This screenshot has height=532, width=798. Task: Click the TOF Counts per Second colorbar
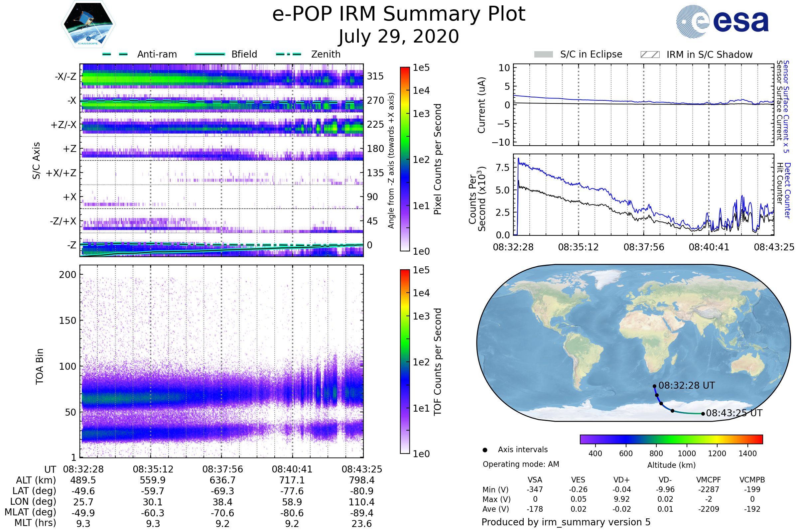[405, 361]
